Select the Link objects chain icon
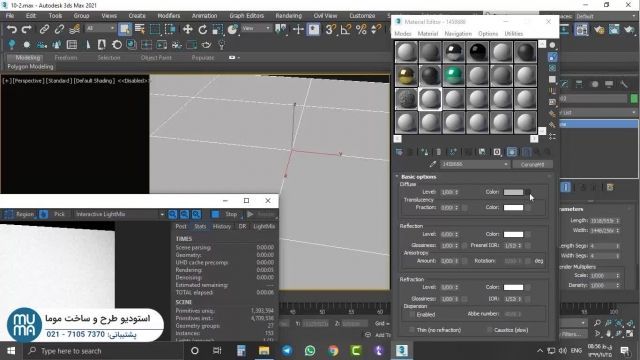The image size is (640, 360). pyautogui.click(x=44, y=29)
